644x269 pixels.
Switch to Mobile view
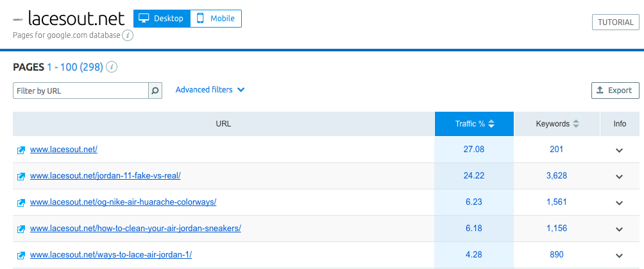click(216, 19)
